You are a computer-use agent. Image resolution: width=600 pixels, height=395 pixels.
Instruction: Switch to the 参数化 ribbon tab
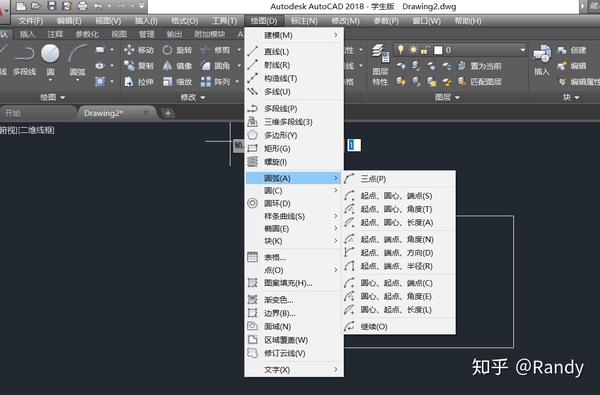pyautogui.click(x=87, y=34)
